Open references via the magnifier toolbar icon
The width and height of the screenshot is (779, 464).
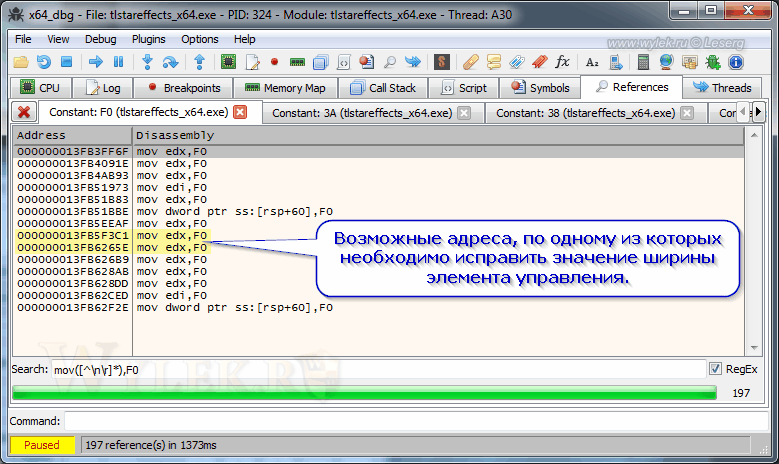[x=390, y=62]
